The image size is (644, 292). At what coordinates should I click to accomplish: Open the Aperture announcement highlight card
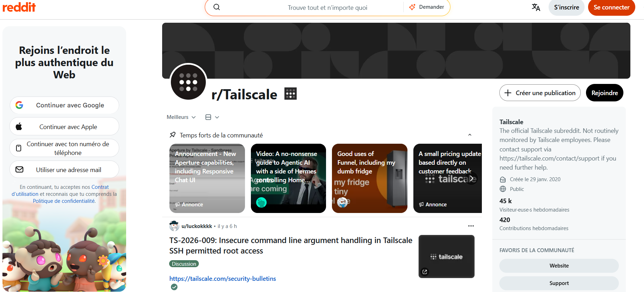207,178
